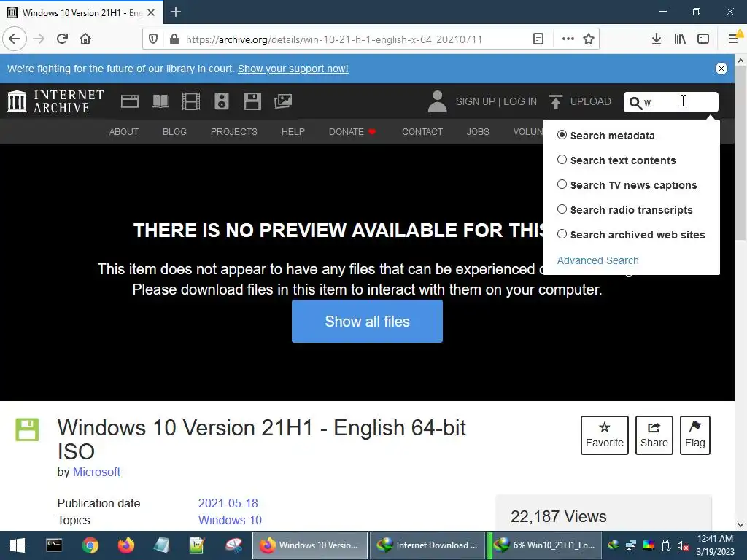This screenshot has height=560, width=747.
Task: Switch to the 6% Win10_21H1 download window
Action: pyautogui.click(x=544, y=545)
